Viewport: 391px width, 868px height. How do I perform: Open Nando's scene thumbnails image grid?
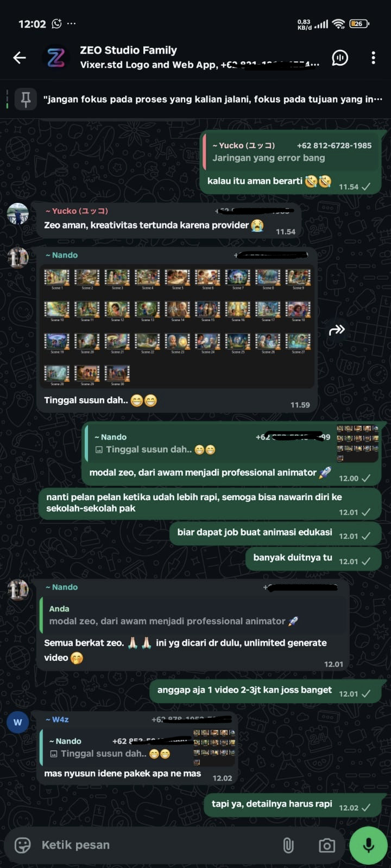(177, 325)
